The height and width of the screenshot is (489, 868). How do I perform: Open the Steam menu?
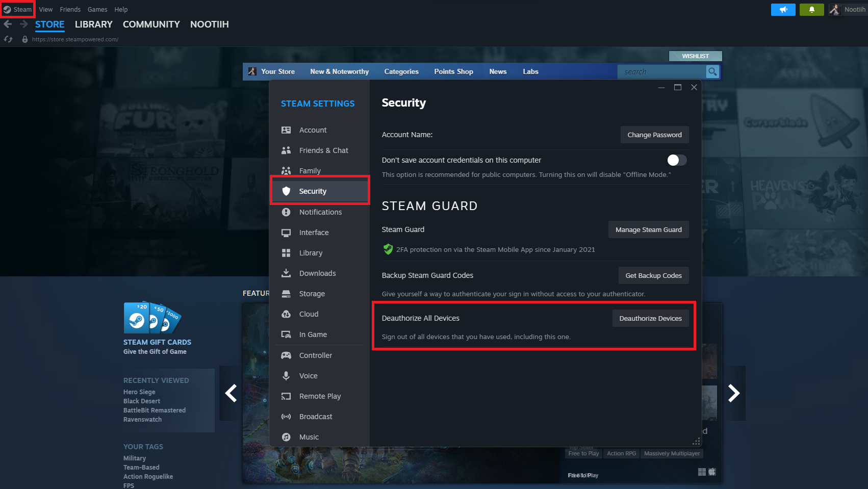[x=17, y=10]
